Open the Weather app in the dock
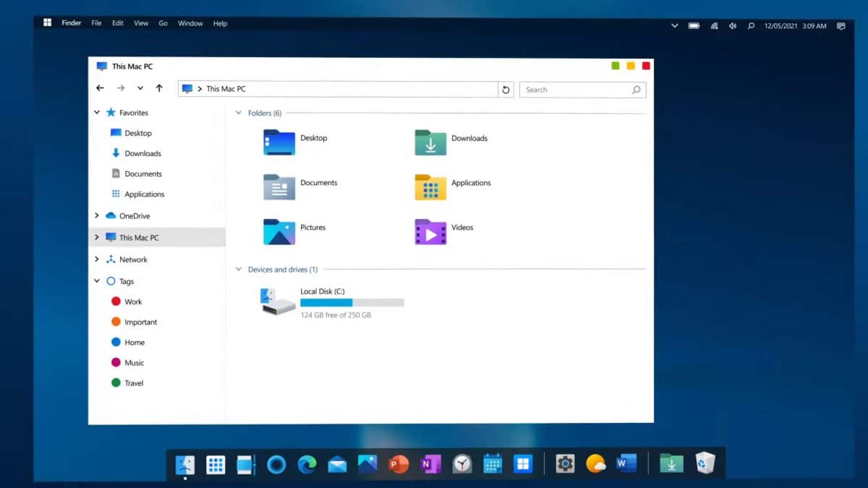This screenshot has height=488, width=868. [595, 463]
